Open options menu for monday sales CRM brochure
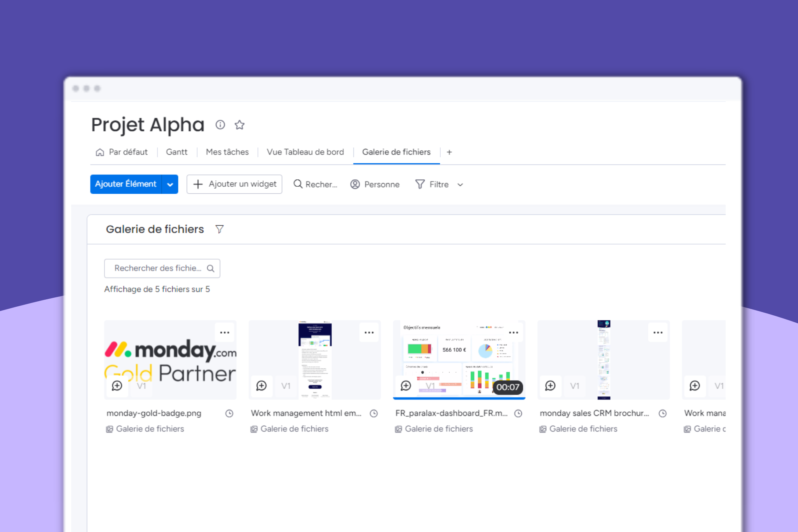The image size is (798, 532). 658,332
